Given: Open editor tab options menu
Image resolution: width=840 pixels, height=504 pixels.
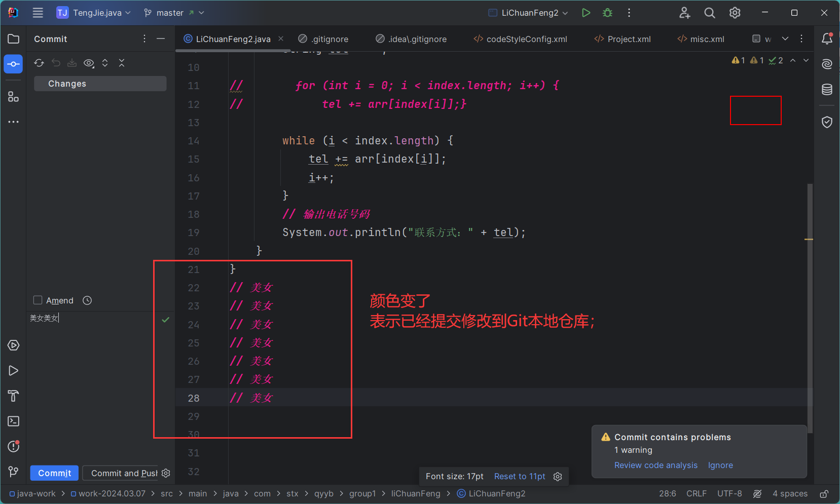Looking at the screenshot, I should point(801,38).
